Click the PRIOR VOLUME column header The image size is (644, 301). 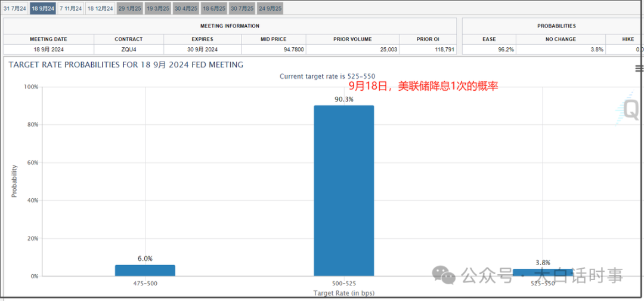pos(354,39)
